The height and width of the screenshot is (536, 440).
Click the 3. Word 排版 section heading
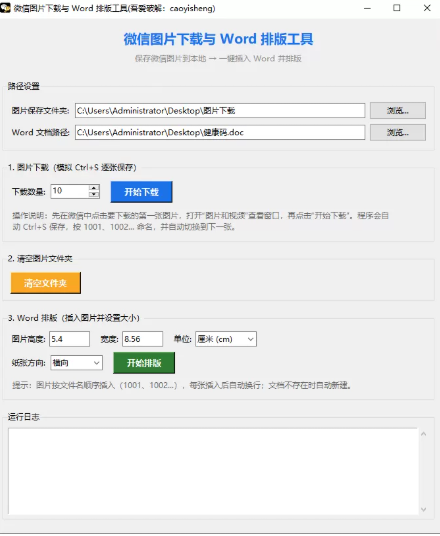click(x=74, y=318)
